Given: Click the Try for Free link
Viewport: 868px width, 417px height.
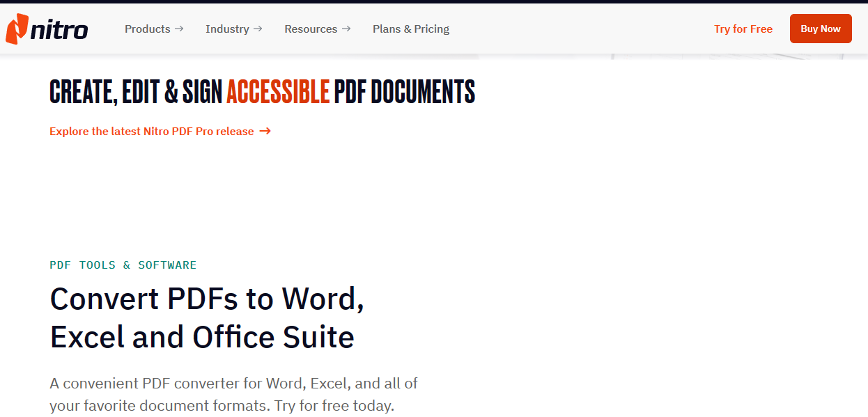Looking at the screenshot, I should [743, 29].
